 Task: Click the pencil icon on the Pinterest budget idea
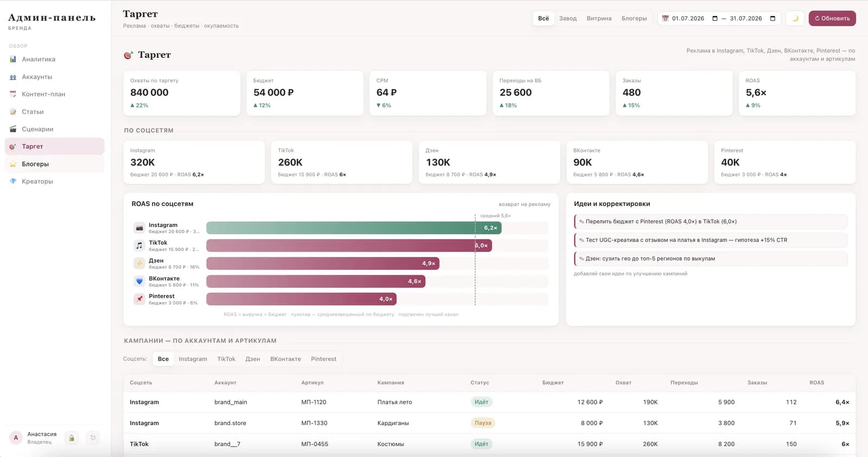tap(582, 222)
